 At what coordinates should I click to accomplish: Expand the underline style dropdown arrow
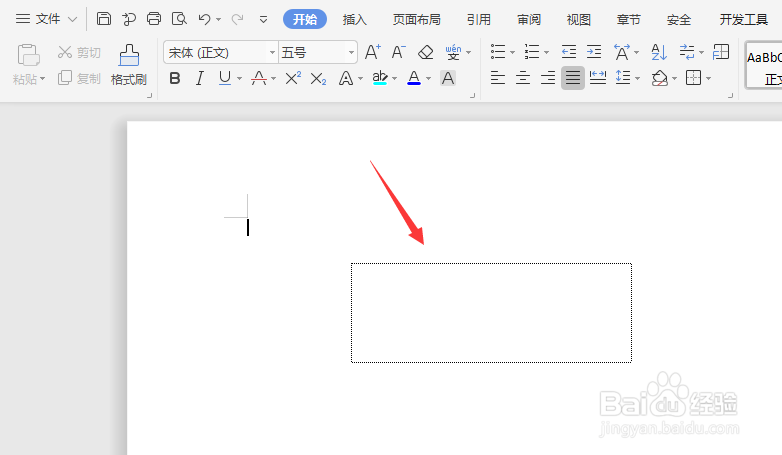pyautogui.click(x=239, y=79)
